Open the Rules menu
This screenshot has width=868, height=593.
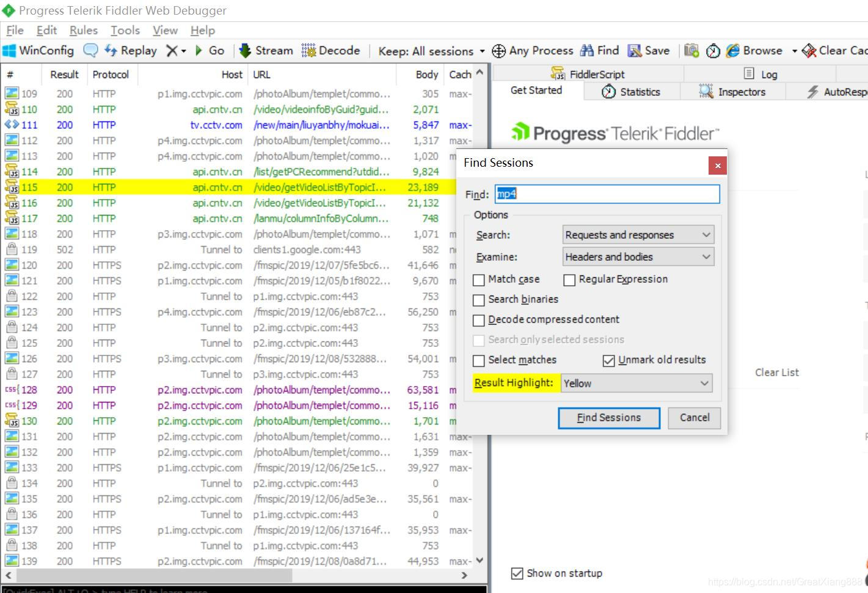[83, 30]
